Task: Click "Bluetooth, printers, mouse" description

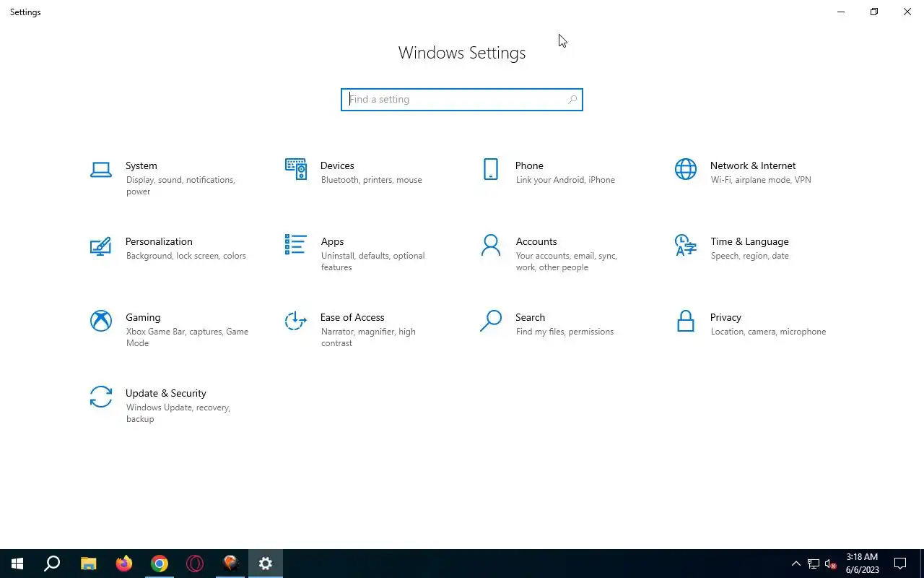Action: 371,180
